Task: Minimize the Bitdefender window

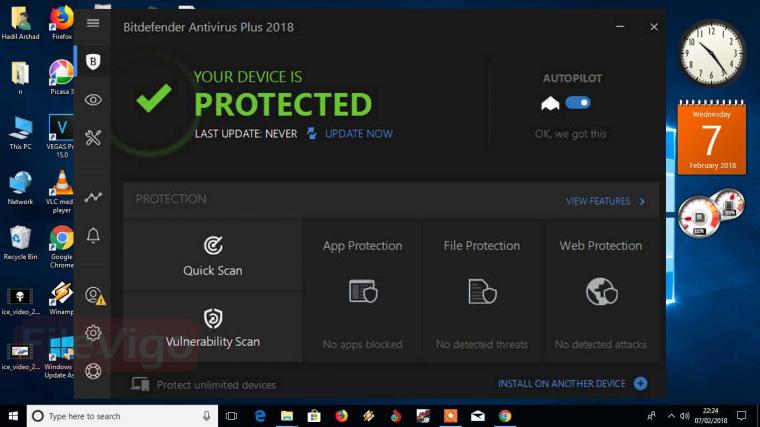Action: click(x=620, y=27)
